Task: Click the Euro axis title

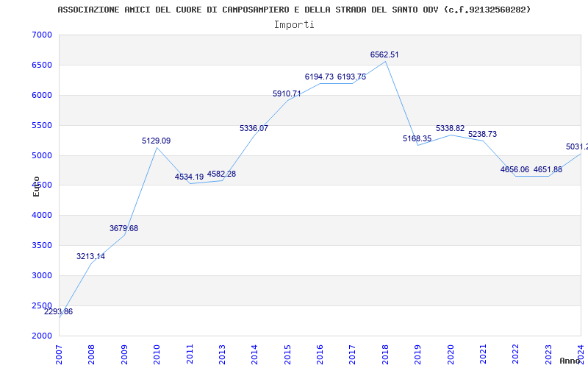Action: click(x=36, y=187)
